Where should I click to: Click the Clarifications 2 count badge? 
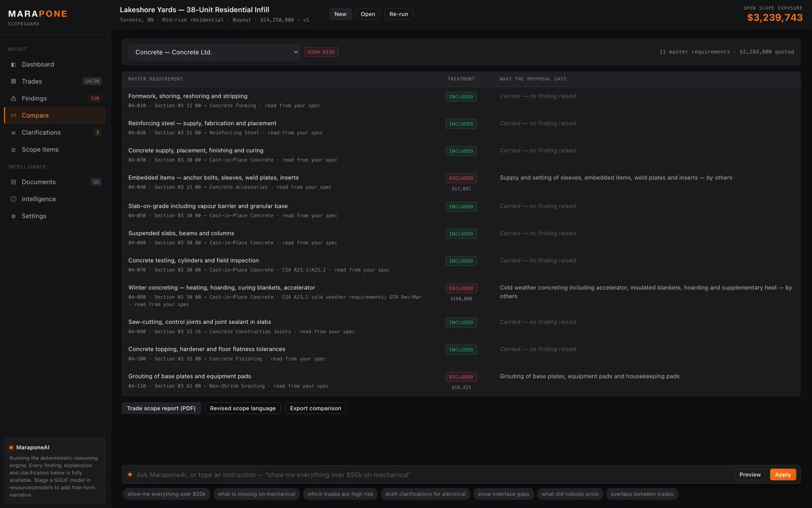click(x=98, y=133)
